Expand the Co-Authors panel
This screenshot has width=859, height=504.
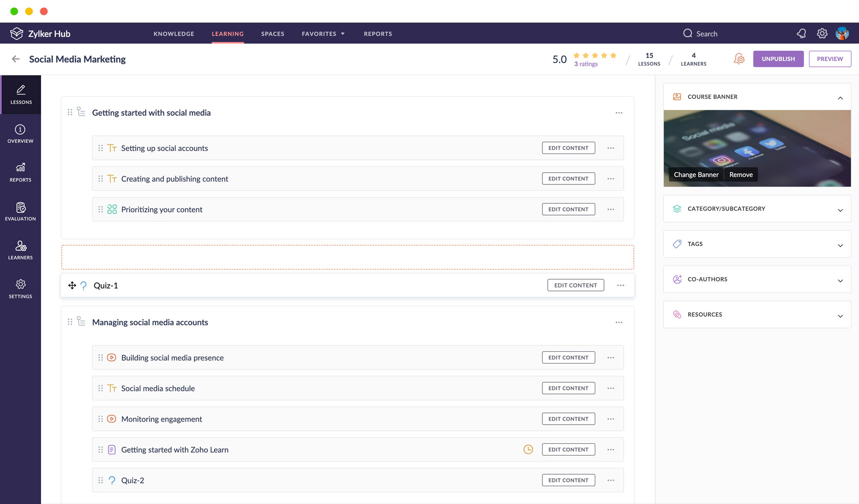(x=840, y=280)
